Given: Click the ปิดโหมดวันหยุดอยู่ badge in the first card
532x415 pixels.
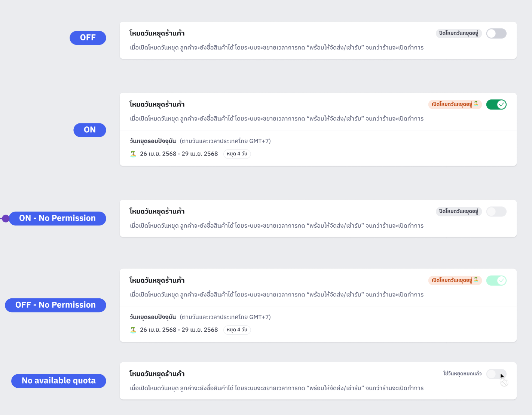Looking at the screenshot, I should click(x=459, y=33).
